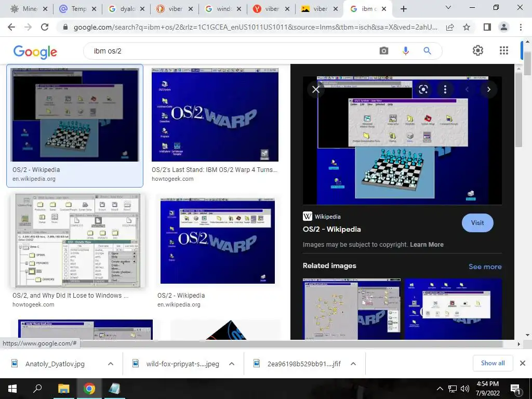The width and height of the screenshot is (532, 399).
Task: See more related images
Action: click(x=485, y=267)
